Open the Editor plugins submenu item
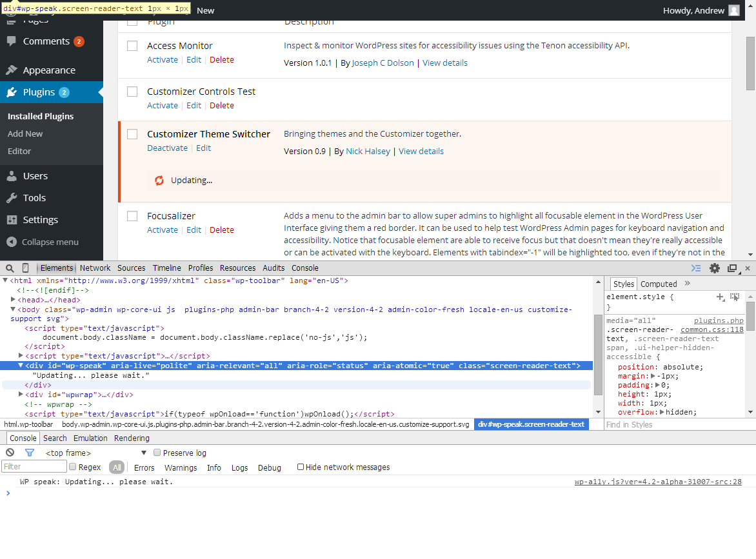The width and height of the screenshot is (756, 559). click(x=19, y=152)
